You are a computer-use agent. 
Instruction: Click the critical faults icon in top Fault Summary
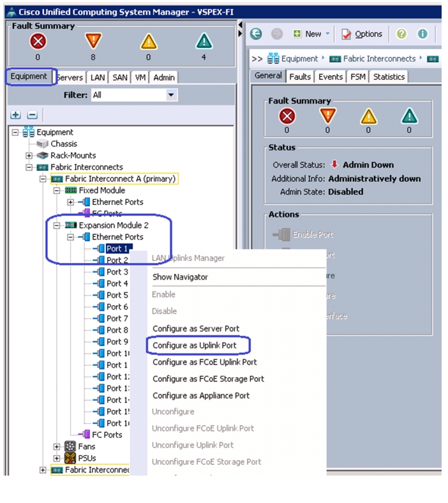tap(38, 41)
